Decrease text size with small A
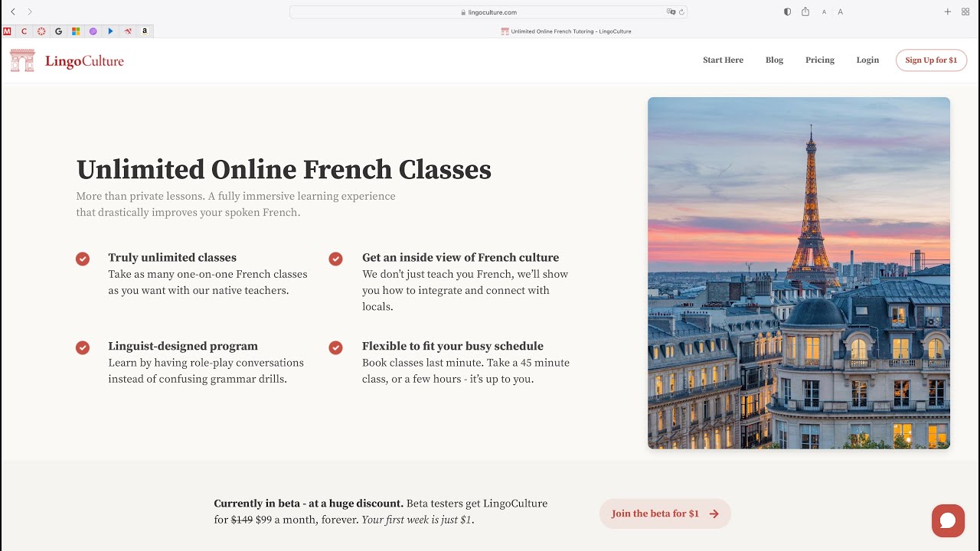This screenshot has height=551, width=980. point(824,12)
